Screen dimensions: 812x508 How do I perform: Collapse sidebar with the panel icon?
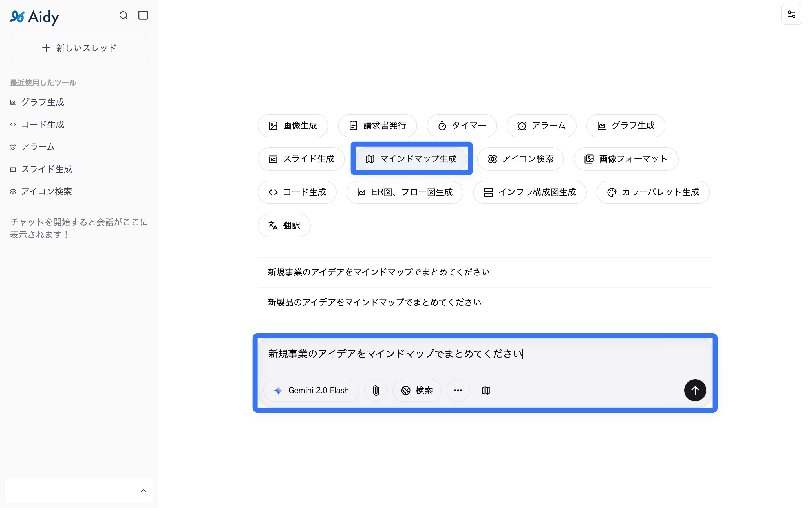143,16
